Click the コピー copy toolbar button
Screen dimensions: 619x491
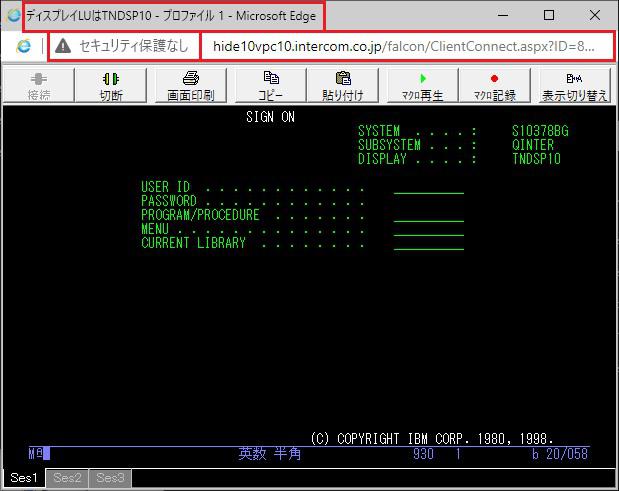(x=271, y=86)
